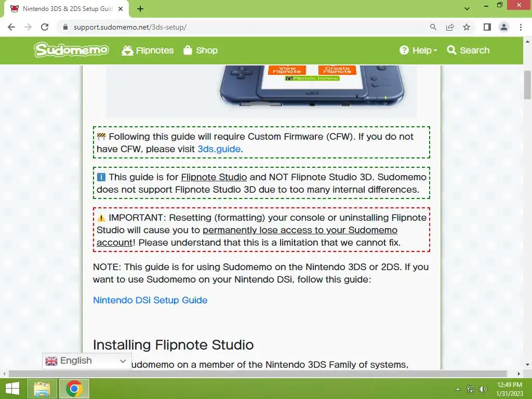
Task: Minimize the Chrome window
Action: tap(486, 5)
